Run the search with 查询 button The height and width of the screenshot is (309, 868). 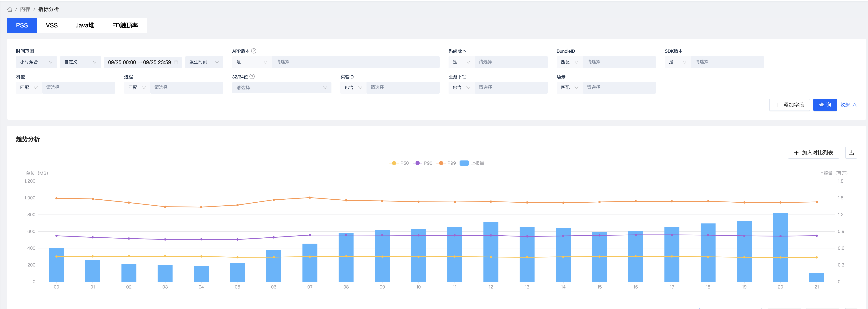click(x=825, y=105)
